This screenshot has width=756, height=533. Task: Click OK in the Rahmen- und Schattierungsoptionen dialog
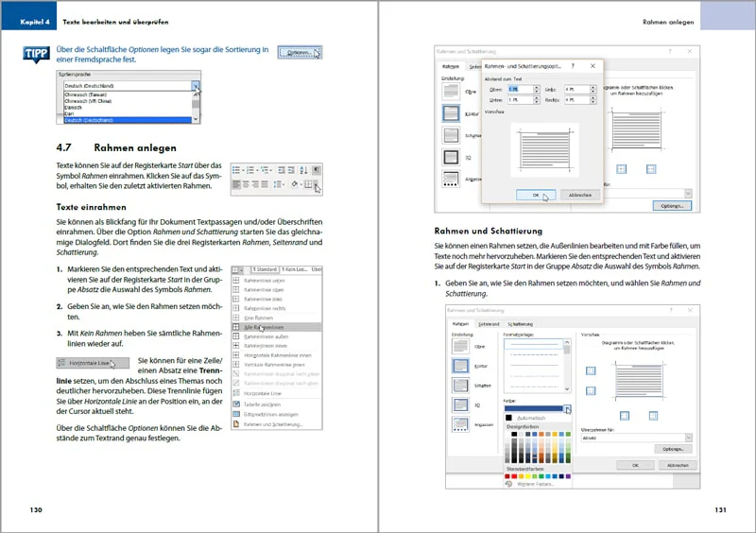click(536, 195)
